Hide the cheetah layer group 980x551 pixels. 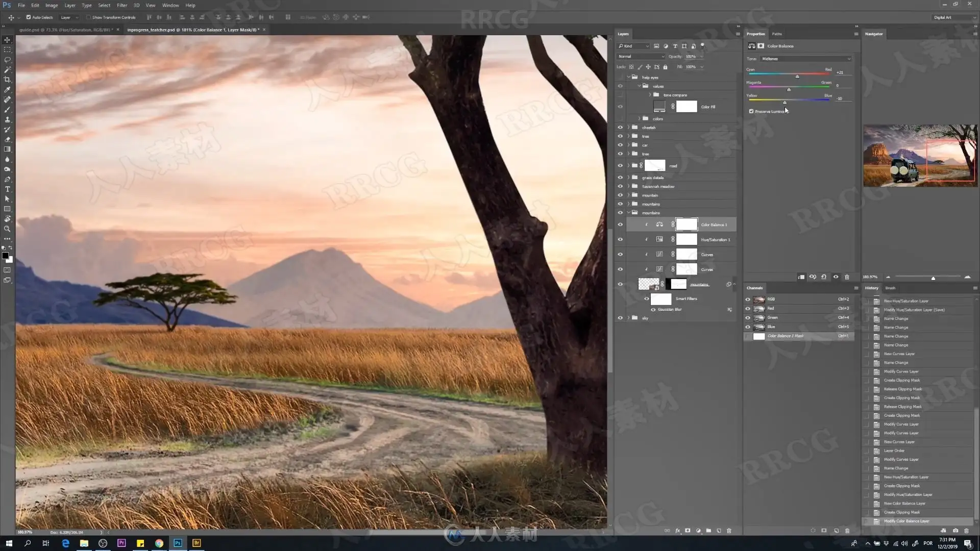[620, 128]
